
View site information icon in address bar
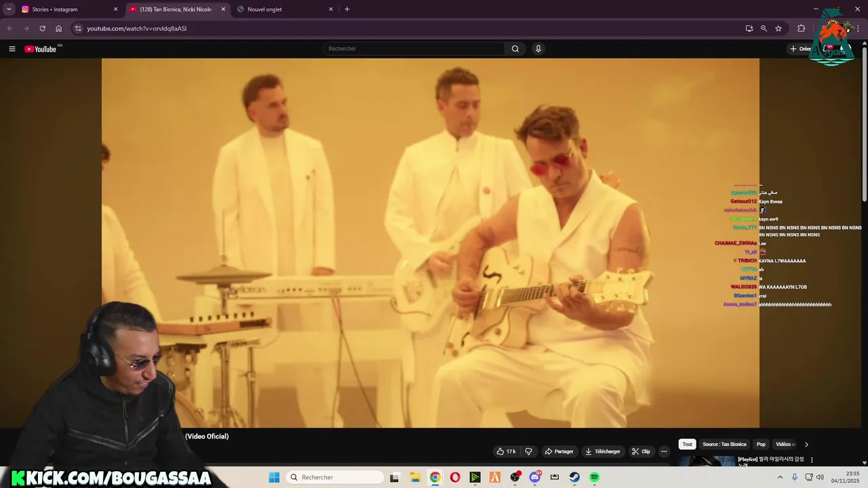(78, 28)
